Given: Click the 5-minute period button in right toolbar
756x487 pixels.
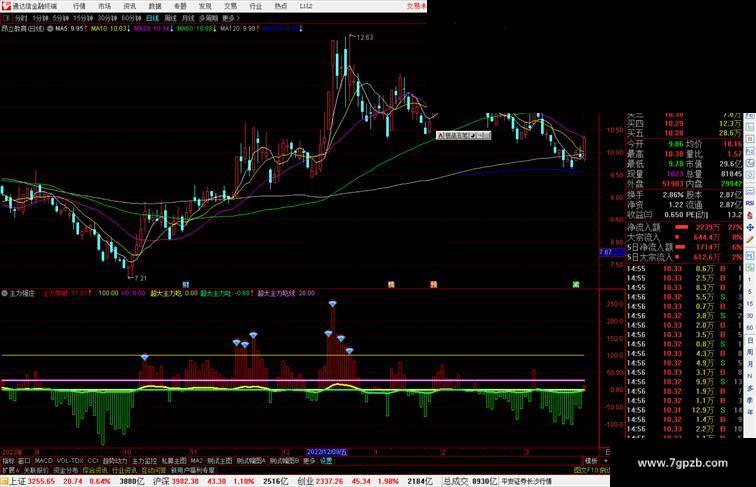Looking at the screenshot, I should (750, 292).
